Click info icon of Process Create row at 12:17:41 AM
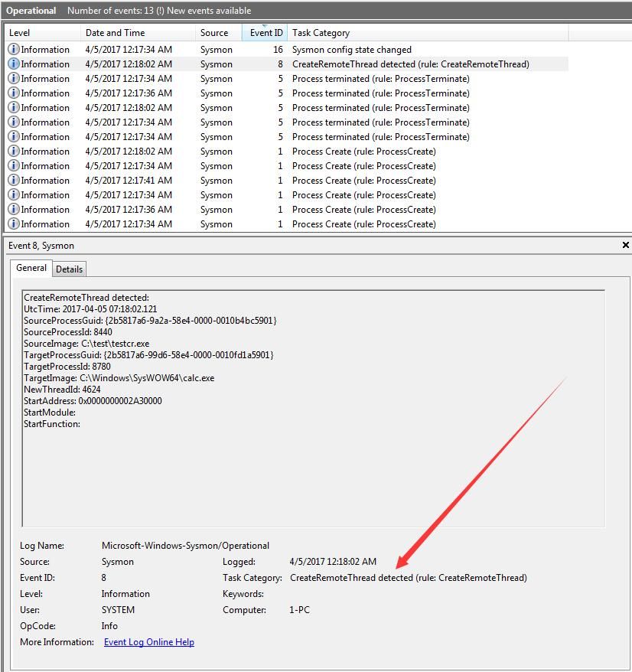Viewport: 632px width, 672px height. (14, 180)
